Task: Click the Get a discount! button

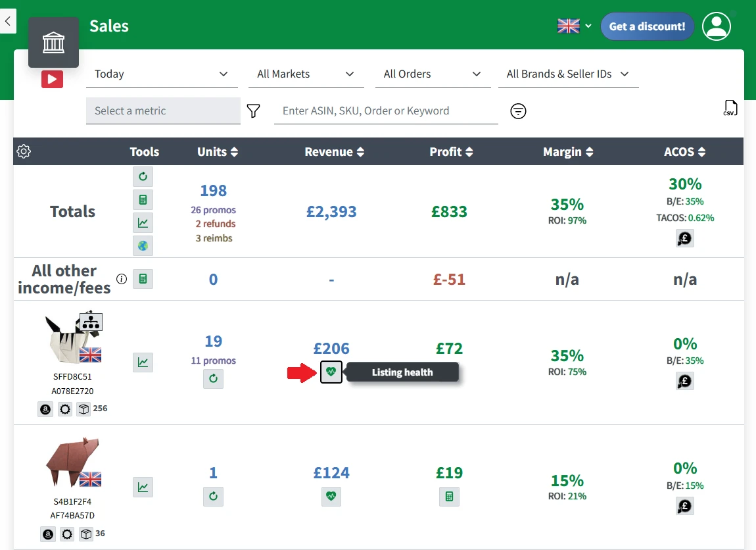Action: tap(647, 26)
